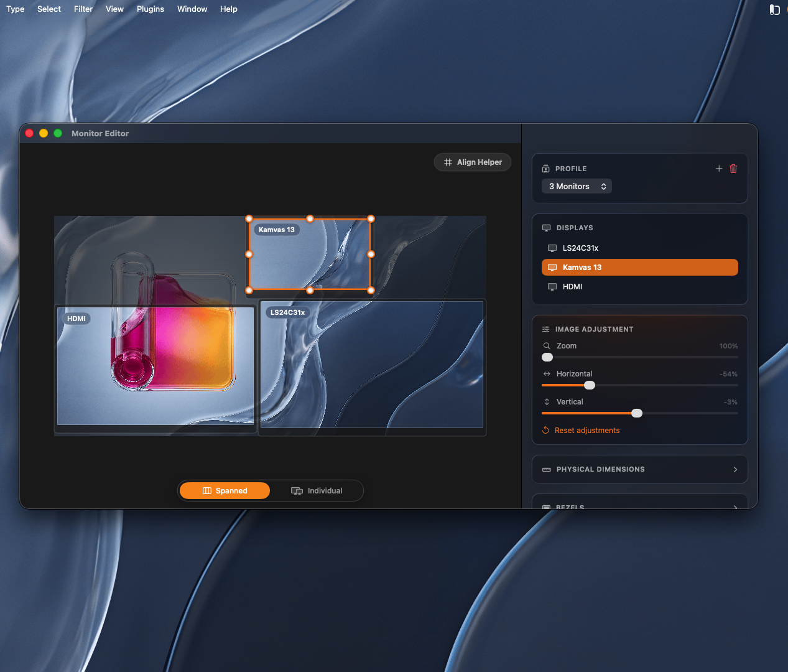Click the Physical Dimensions ruler icon

pyautogui.click(x=546, y=469)
